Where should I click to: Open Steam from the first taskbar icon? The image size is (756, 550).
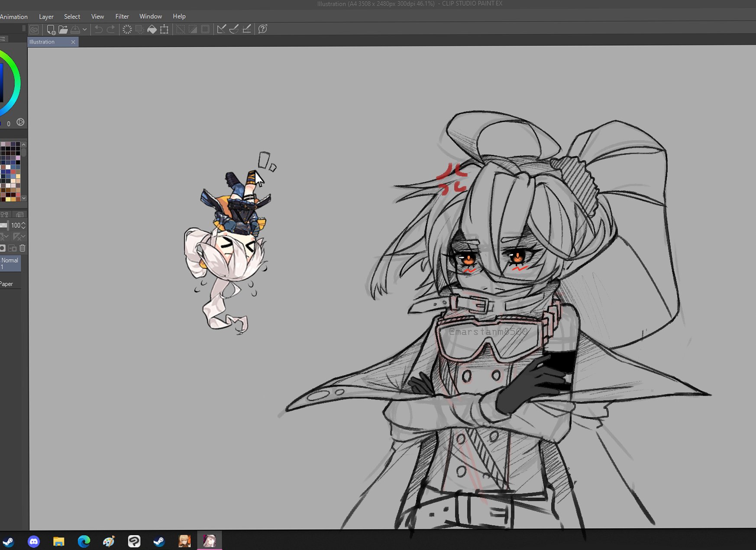(8, 541)
